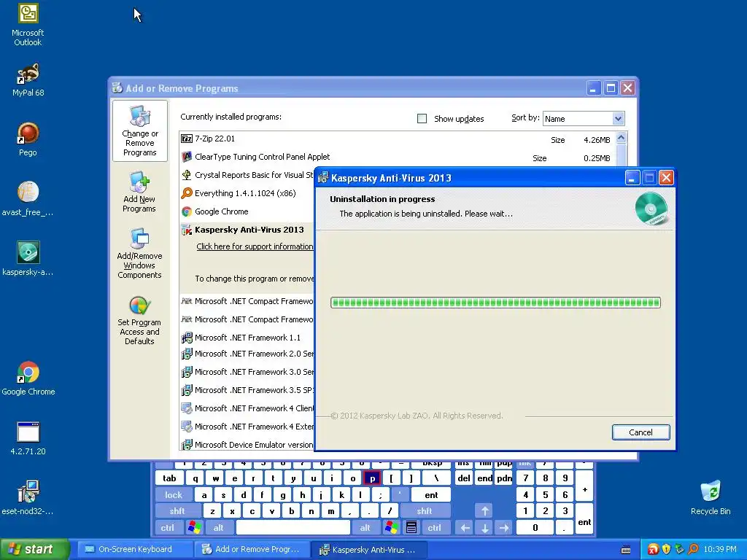
Task: Click the system clock showing 10:39 PM
Action: (x=720, y=550)
